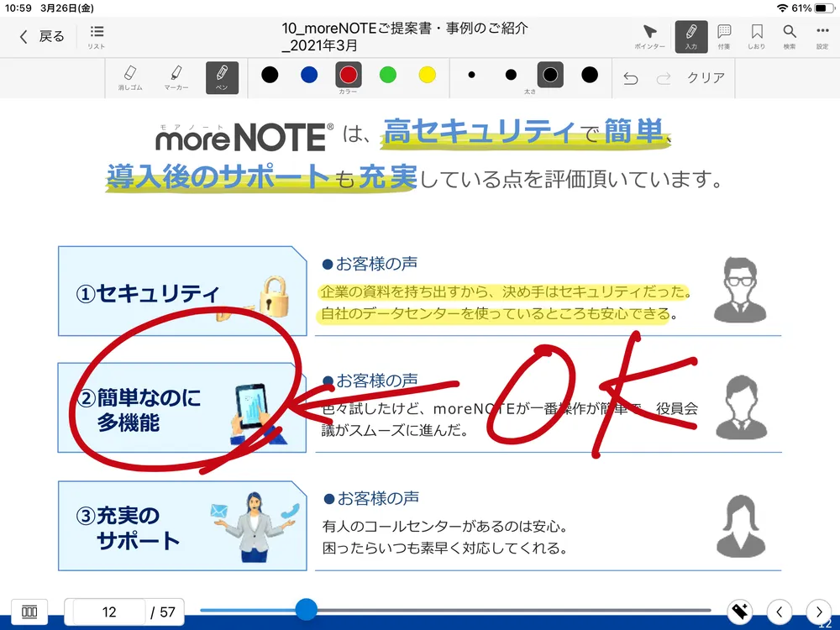Click the call center support illustration
The image size is (840, 630).
(255, 528)
